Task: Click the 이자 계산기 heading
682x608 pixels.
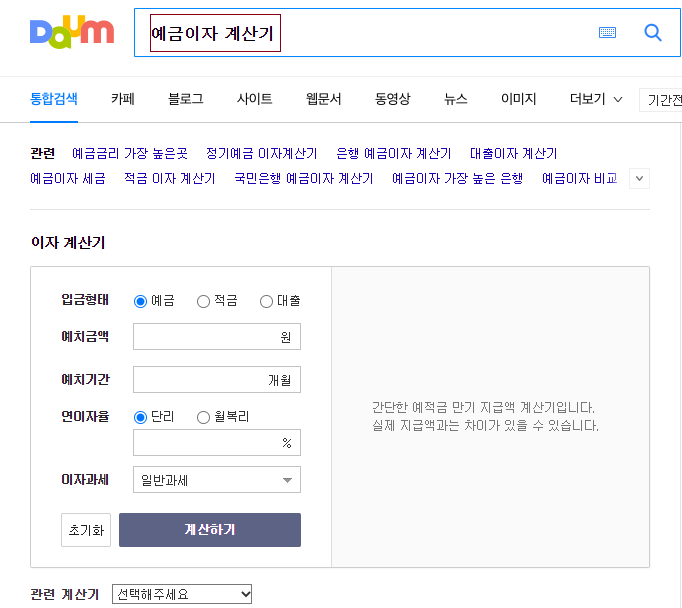Action: 68,243
